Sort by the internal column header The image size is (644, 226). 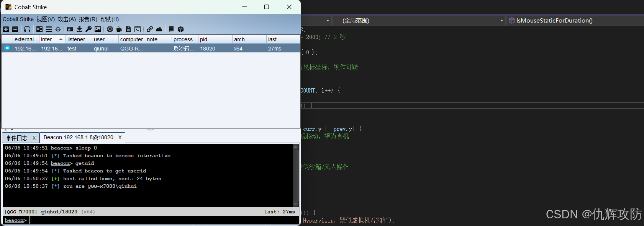[52, 39]
